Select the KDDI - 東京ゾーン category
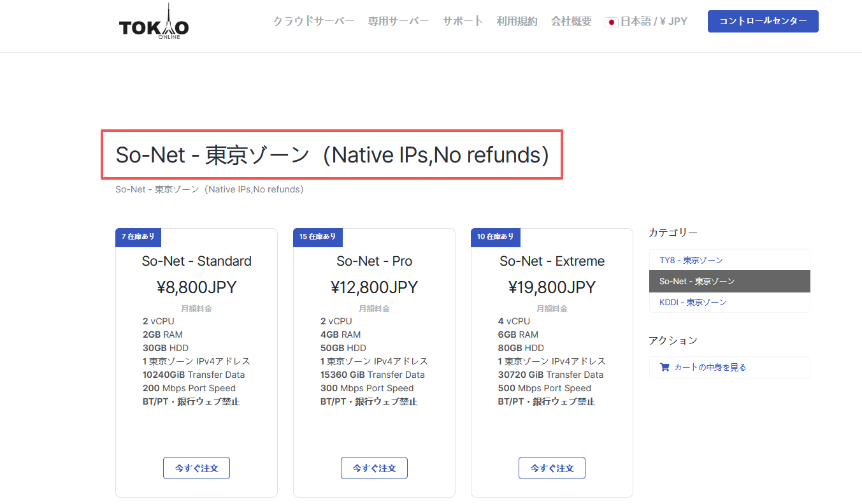This screenshot has height=504, width=862. [x=692, y=302]
